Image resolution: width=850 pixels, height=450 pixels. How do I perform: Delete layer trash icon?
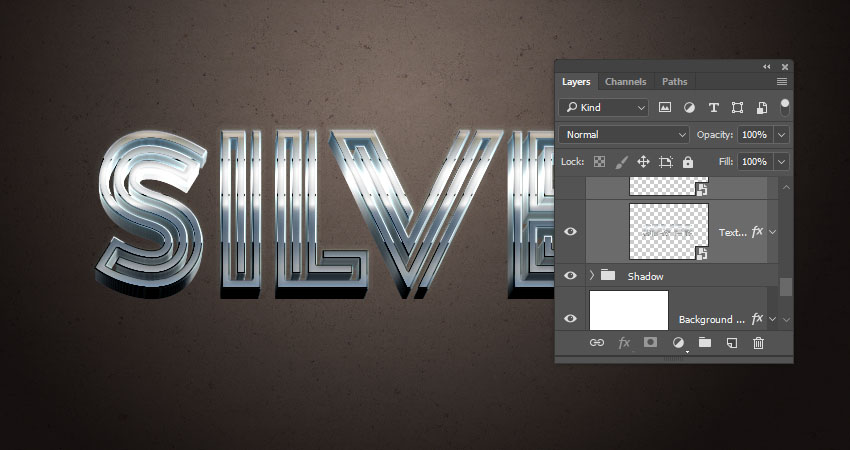tap(758, 343)
